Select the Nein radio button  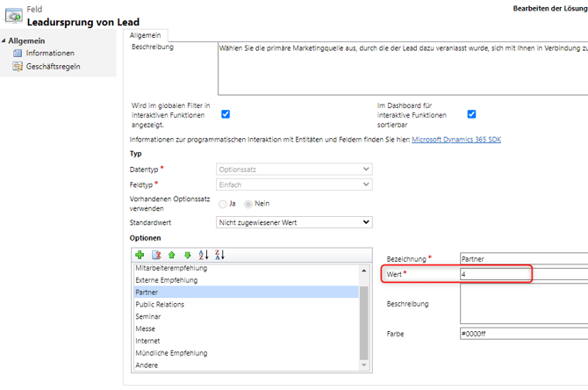pyautogui.click(x=247, y=204)
